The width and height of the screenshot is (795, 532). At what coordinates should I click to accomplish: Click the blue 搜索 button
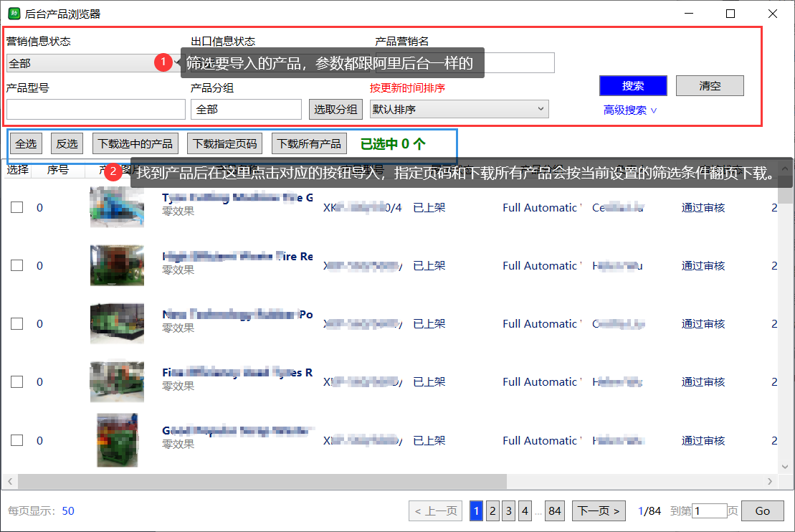coord(633,86)
